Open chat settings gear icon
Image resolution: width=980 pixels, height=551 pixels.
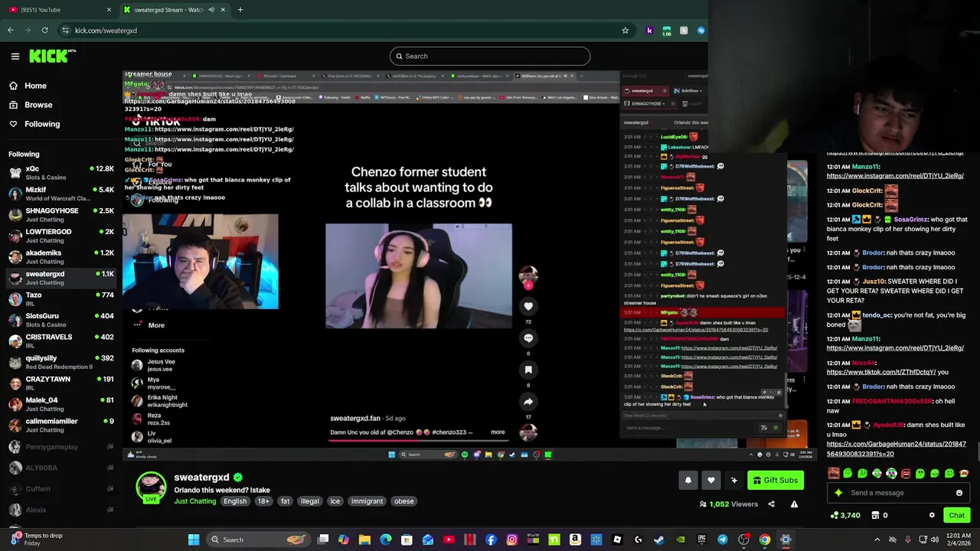click(932, 516)
